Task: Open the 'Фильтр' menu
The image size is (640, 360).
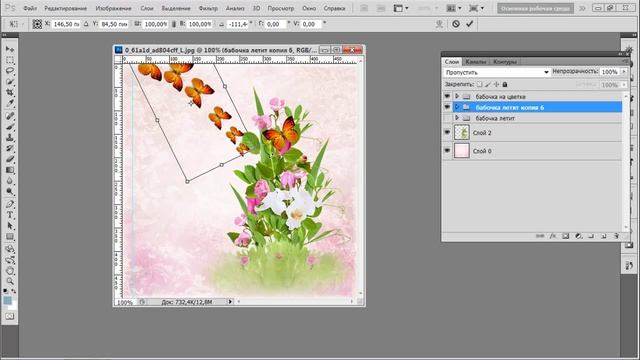Action: 208,8
